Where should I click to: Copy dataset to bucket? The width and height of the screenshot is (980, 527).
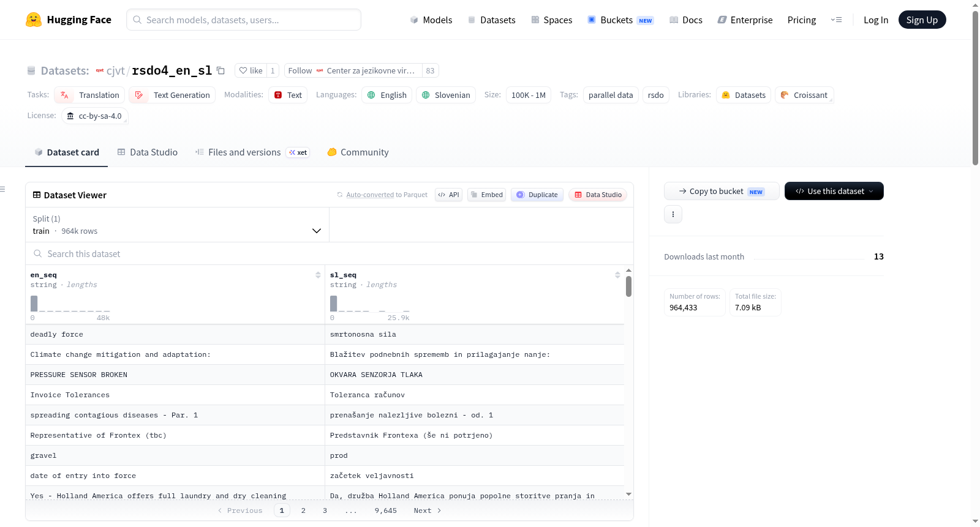point(722,191)
